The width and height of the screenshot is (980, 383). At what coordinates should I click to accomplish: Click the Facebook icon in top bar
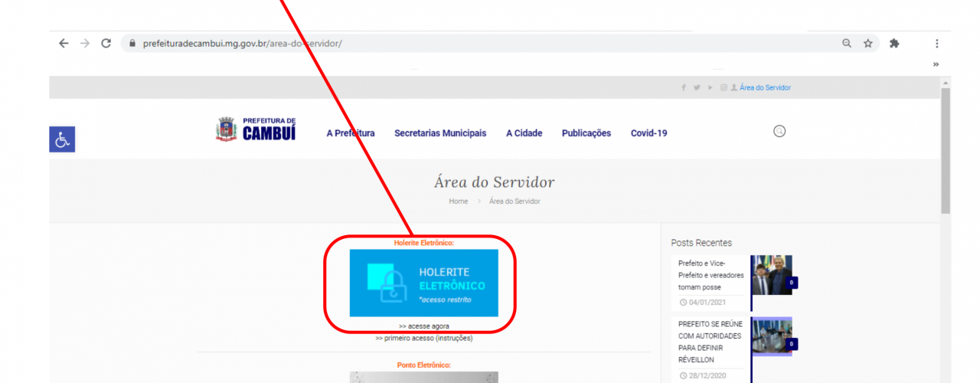tap(684, 88)
